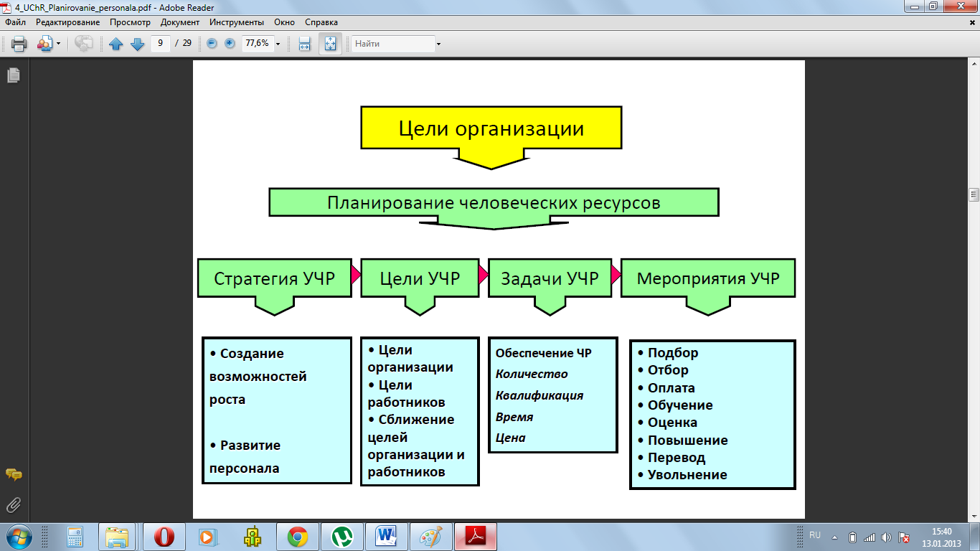Open the zoom level dropdown arrow
980x551 pixels.
tap(278, 44)
